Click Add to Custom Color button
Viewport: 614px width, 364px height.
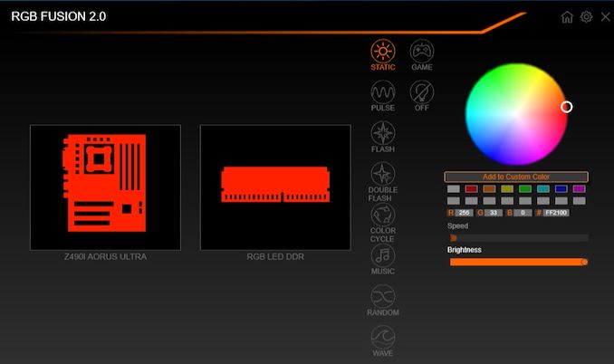[516, 177]
